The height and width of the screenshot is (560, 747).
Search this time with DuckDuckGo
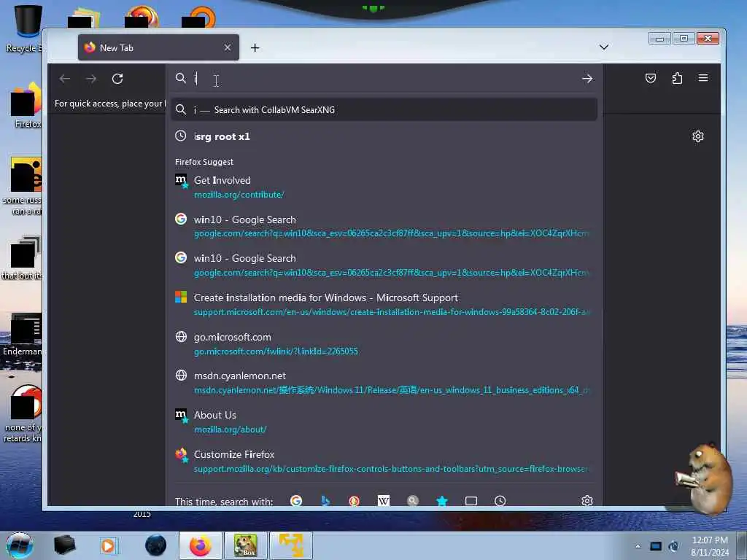354,500
